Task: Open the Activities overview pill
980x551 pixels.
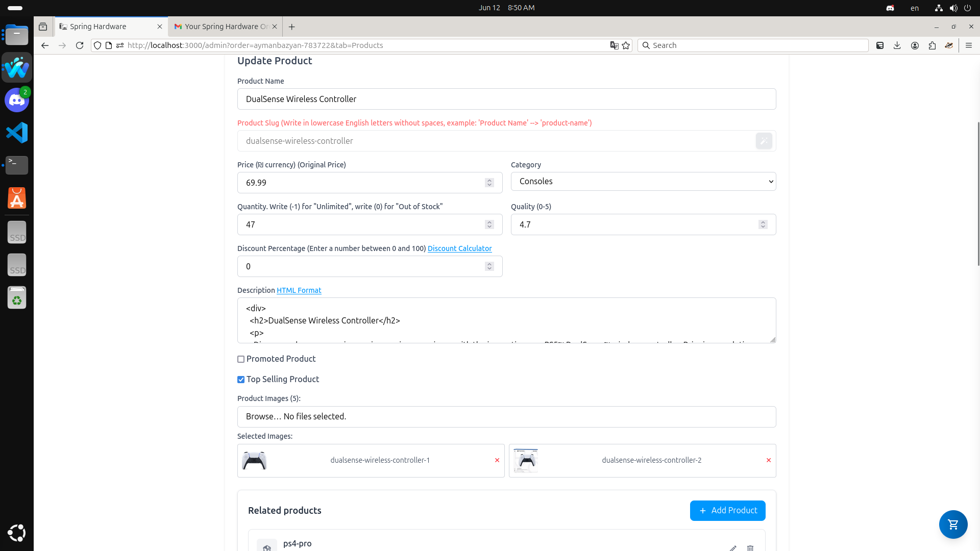Action: [15, 8]
